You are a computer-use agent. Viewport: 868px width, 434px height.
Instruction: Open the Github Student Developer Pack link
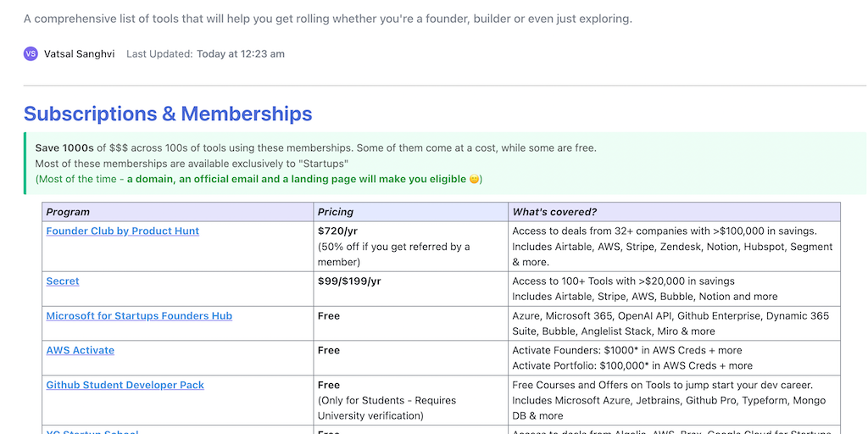[125, 385]
